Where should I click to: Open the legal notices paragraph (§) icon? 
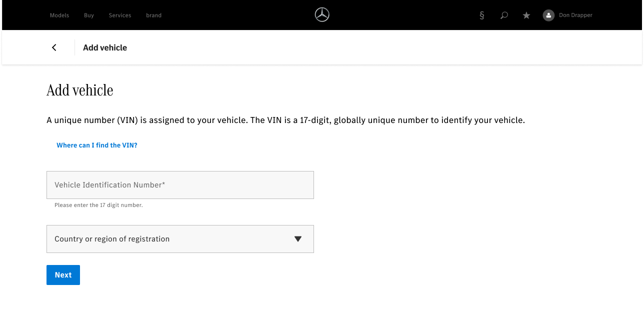tap(482, 15)
